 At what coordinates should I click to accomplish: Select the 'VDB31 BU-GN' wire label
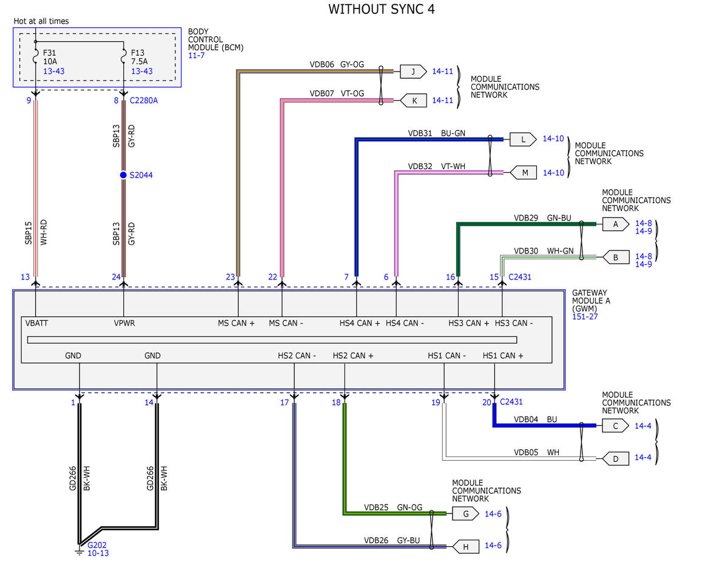(436, 133)
